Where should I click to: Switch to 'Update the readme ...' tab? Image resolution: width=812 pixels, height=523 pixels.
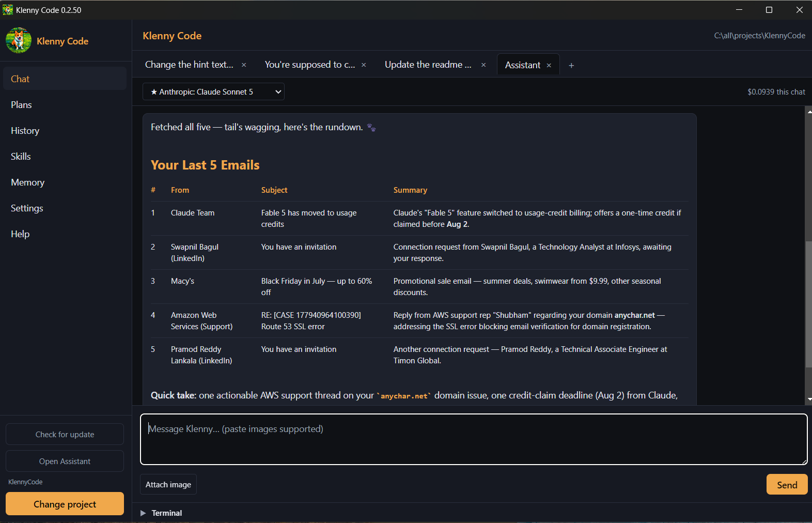428,65
